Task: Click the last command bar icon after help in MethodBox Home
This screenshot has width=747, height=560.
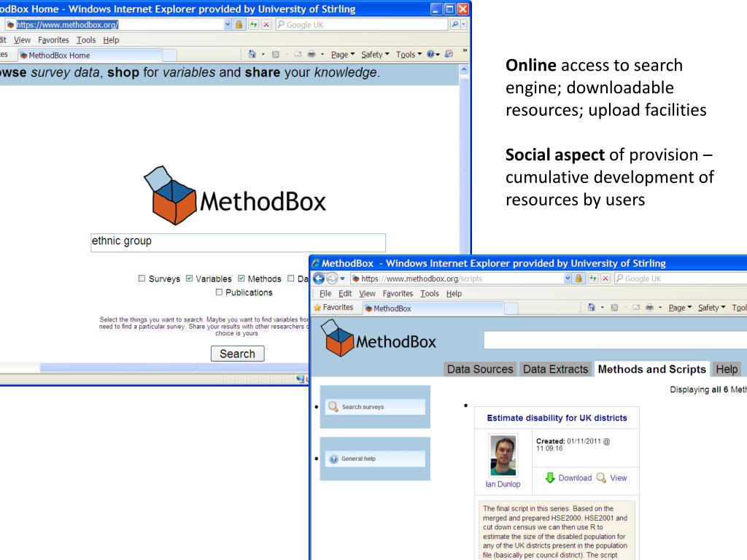Action: point(449,54)
